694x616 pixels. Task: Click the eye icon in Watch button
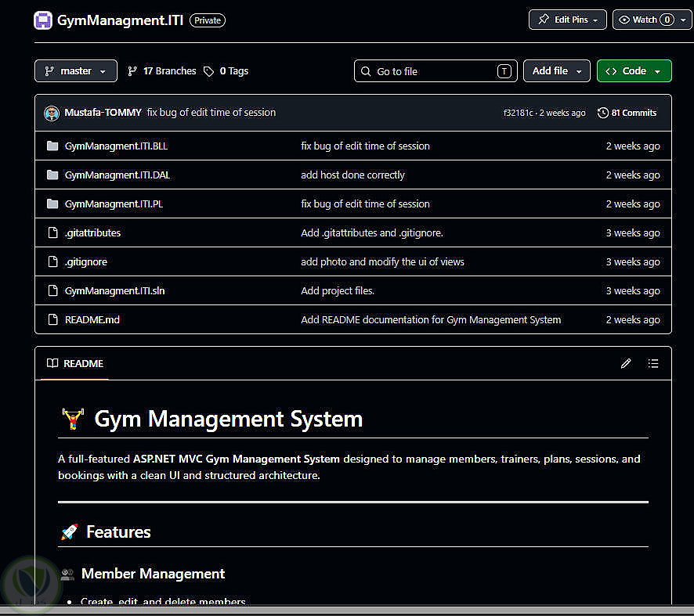tap(624, 20)
